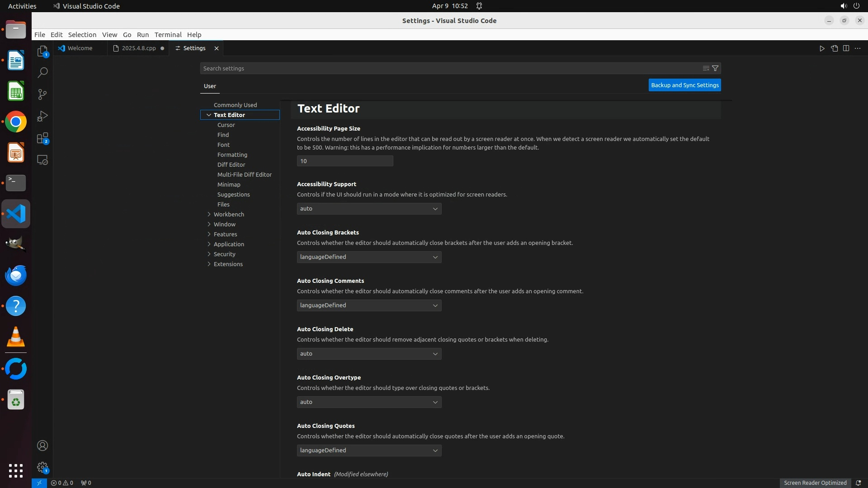Open the Accessibility Support dropdown

[x=369, y=209]
